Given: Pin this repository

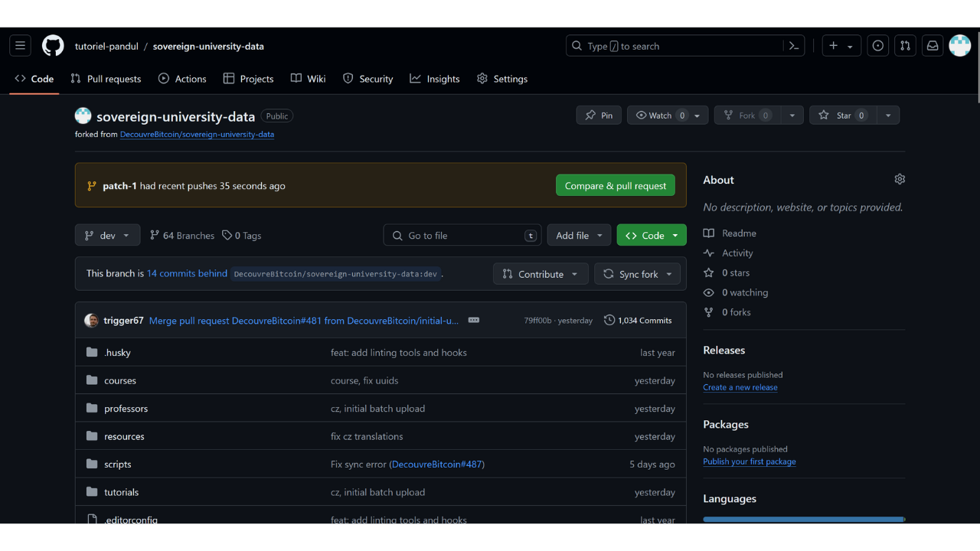Looking at the screenshot, I should pos(599,116).
